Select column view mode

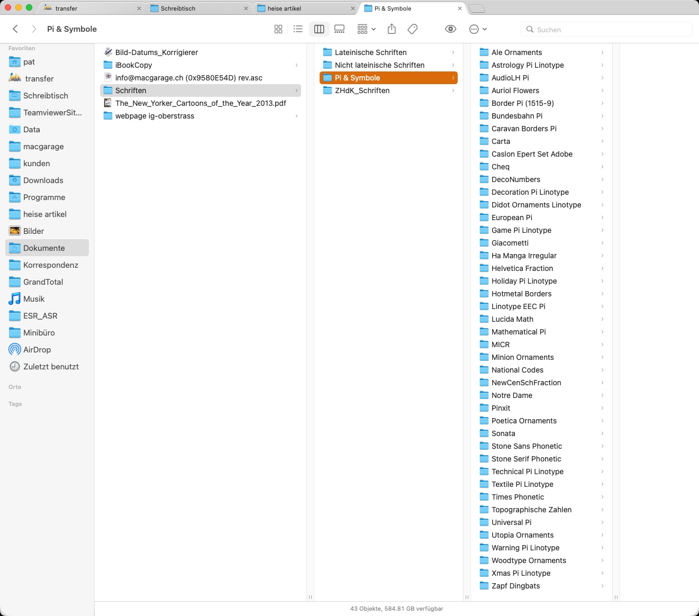click(x=319, y=29)
